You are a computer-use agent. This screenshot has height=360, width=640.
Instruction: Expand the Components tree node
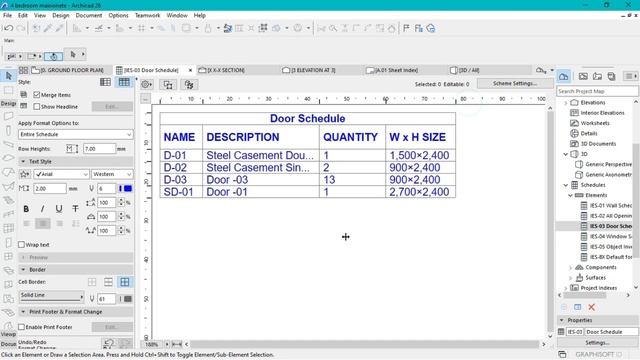click(x=571, y=267)
